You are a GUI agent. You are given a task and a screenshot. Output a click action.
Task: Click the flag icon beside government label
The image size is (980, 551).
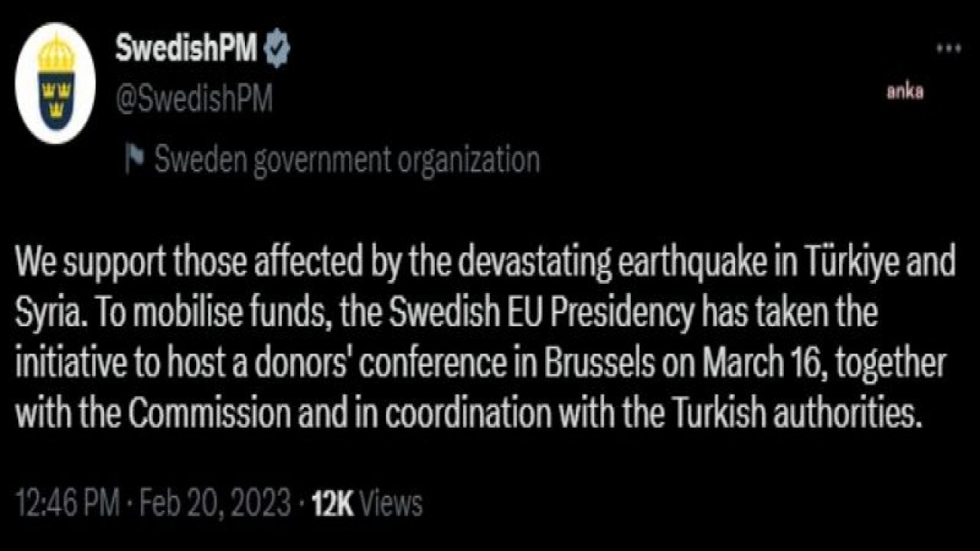click(136, 158)
